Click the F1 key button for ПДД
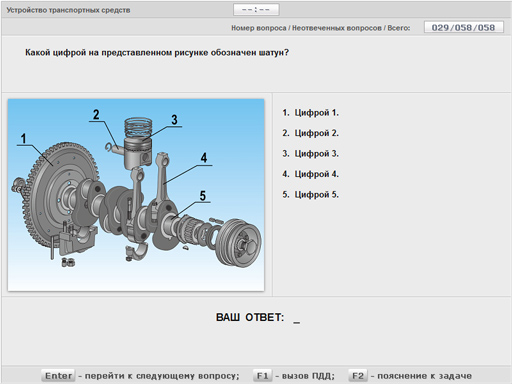The height and width of the screenshot is (384, 512). pos(262,376)
